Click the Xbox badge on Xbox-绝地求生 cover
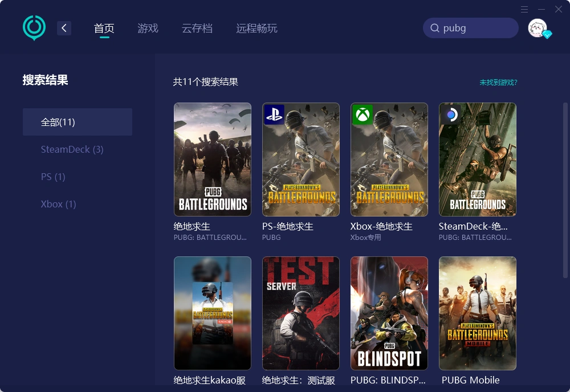Image resolution: width=570 pixels, height=392 pixels. pos(361,115)
